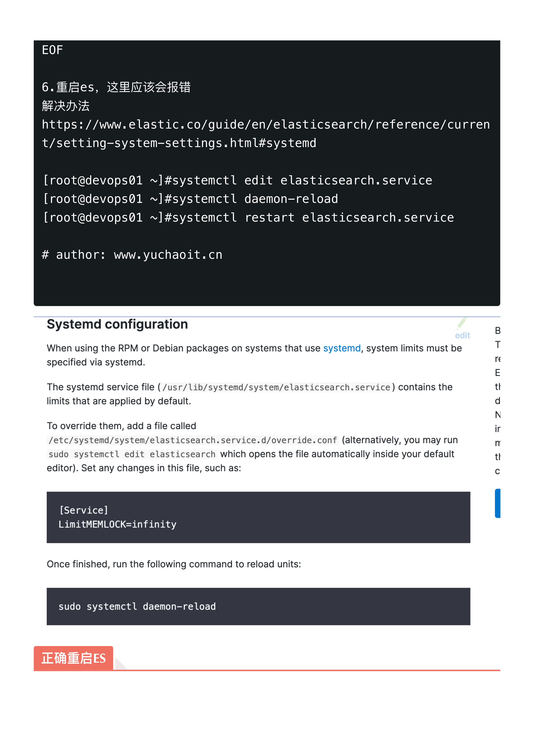The height and width of the screenshot is (756, 534).
Task: Click the /usr/lib/systemd/system/elasticsearch.service inline path
Action: tap(276, 387)
